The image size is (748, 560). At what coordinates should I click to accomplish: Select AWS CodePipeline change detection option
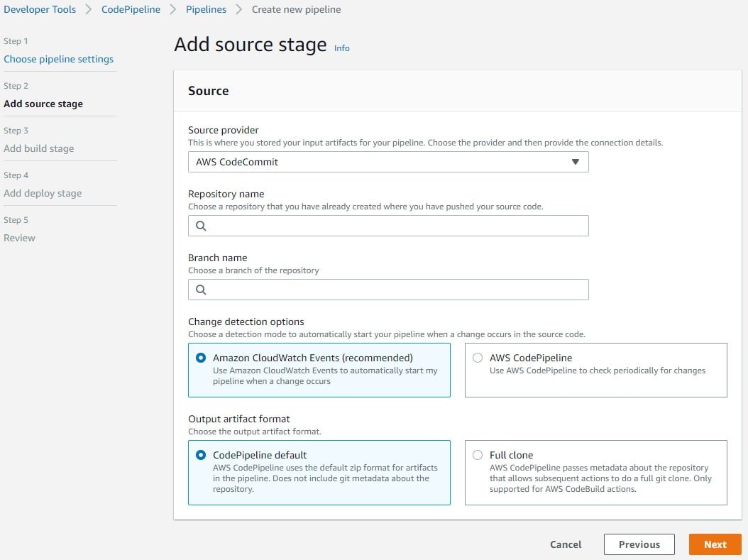(x=478, y=358)
